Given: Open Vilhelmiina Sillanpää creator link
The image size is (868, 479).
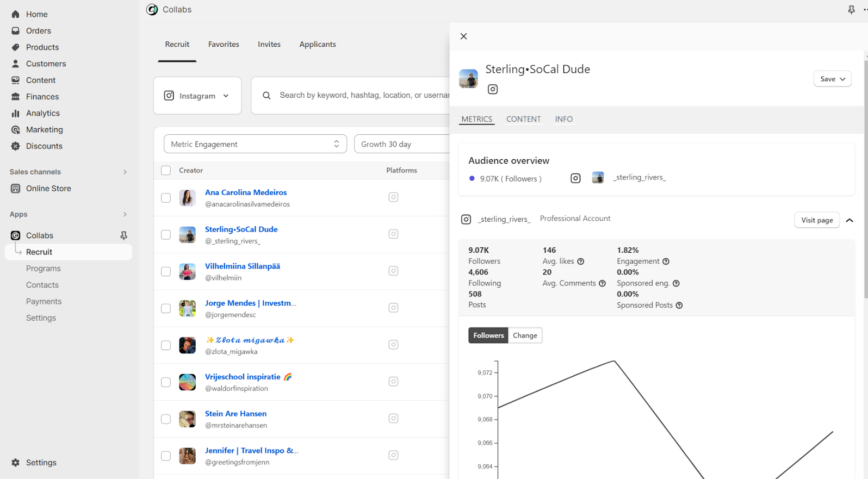Looking at the screenshot, I should 242,266.
